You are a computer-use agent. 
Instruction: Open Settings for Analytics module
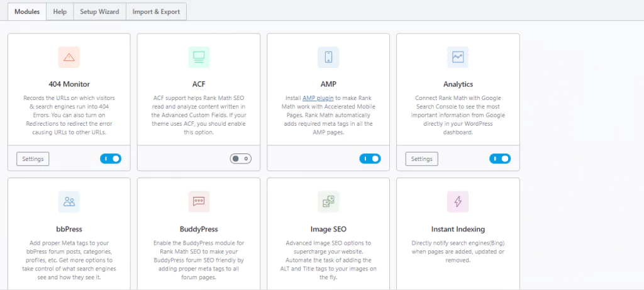[422, 159]
